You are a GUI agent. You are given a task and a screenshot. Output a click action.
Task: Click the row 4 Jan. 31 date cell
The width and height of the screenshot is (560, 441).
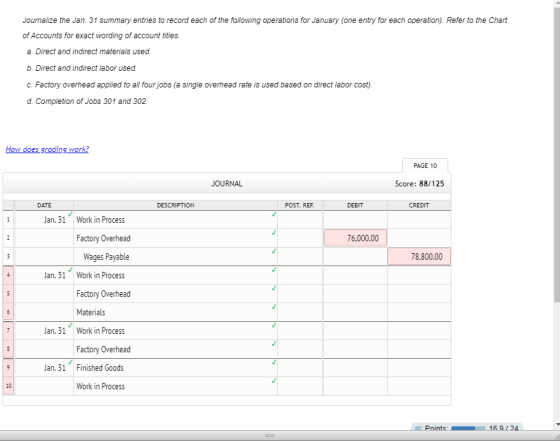click(x=44, y=275)
